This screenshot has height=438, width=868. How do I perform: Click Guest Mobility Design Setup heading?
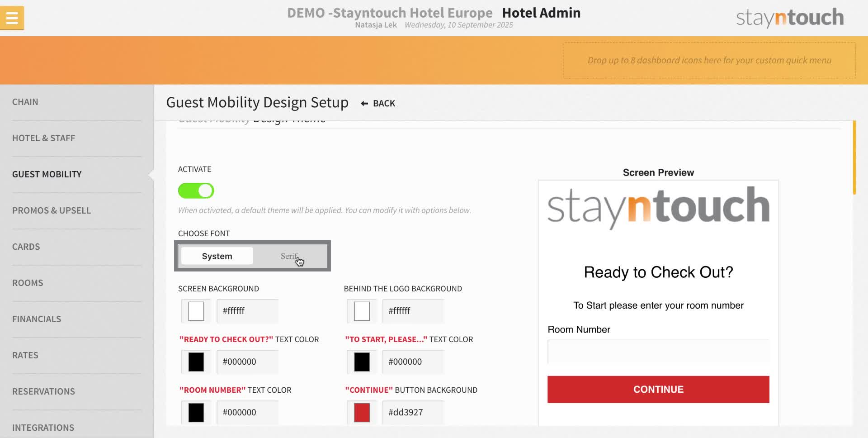click(x=257, y=103)
